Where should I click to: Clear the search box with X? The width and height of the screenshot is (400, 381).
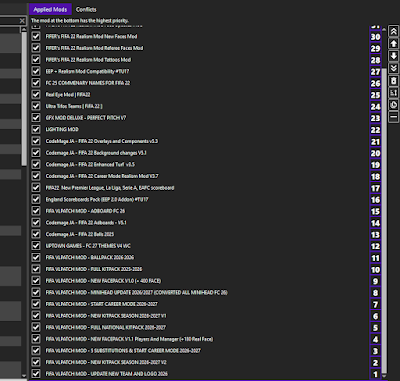(x=22, y=21)
